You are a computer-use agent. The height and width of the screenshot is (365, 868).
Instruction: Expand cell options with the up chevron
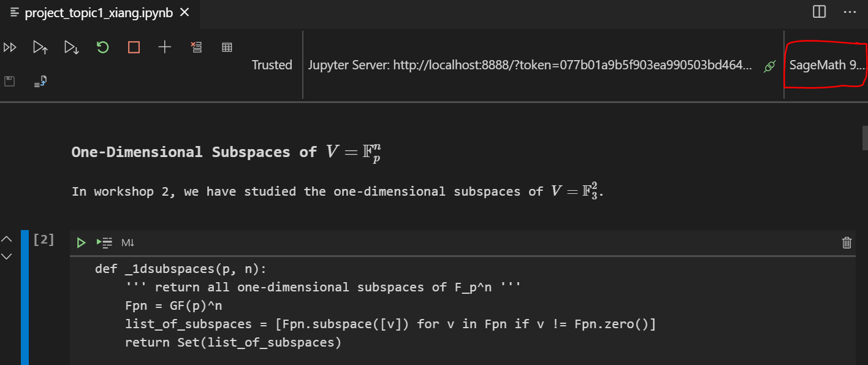tap(6, 239)
